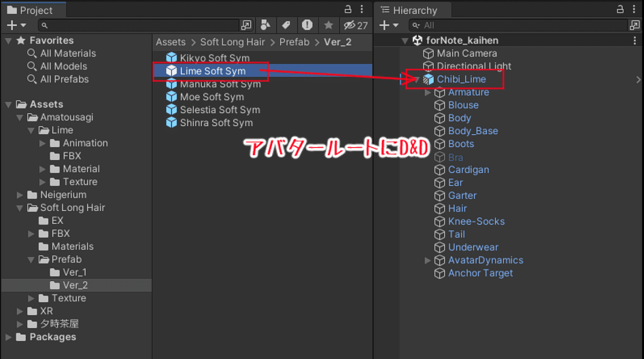Expand the AvatarDynamics object arrow
Image resolution: width=644 pixels, height=359 pixels.
pos(428,260)
